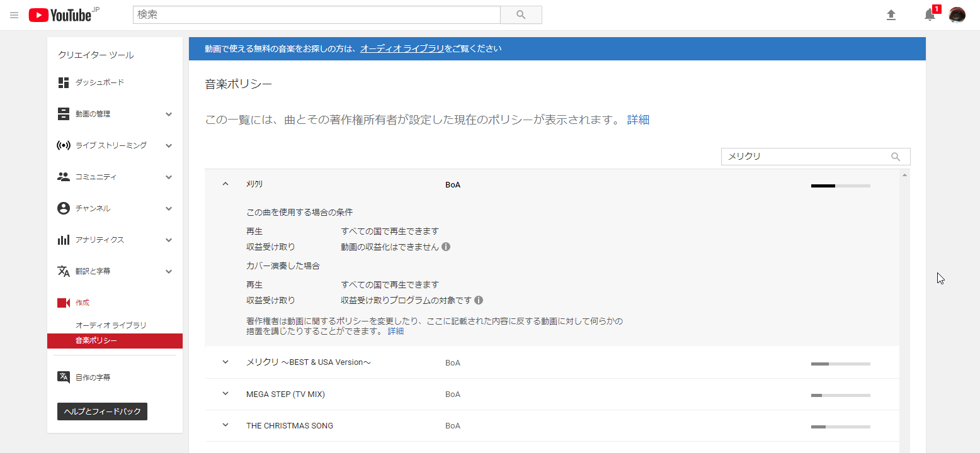Focus the YouTube 検索 search field
Image resolution: width=980 pixels, height=453 pixels.
316,15
